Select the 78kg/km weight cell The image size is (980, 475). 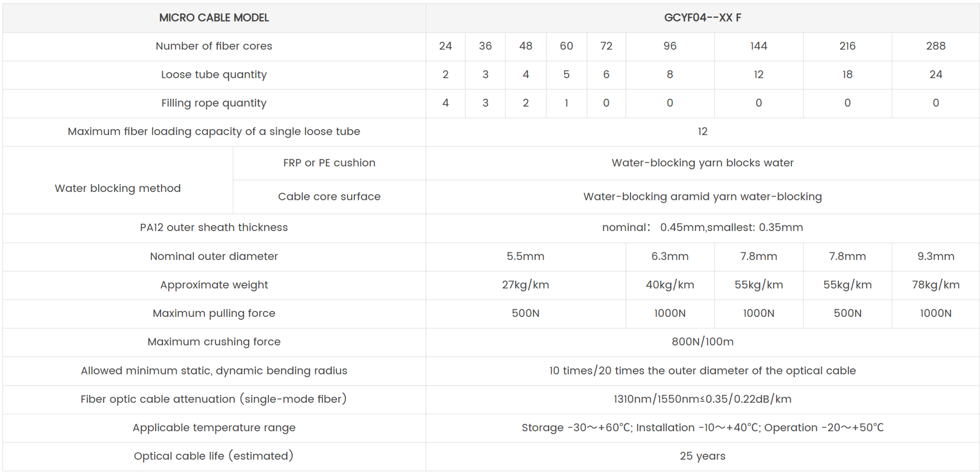(935, 285)
